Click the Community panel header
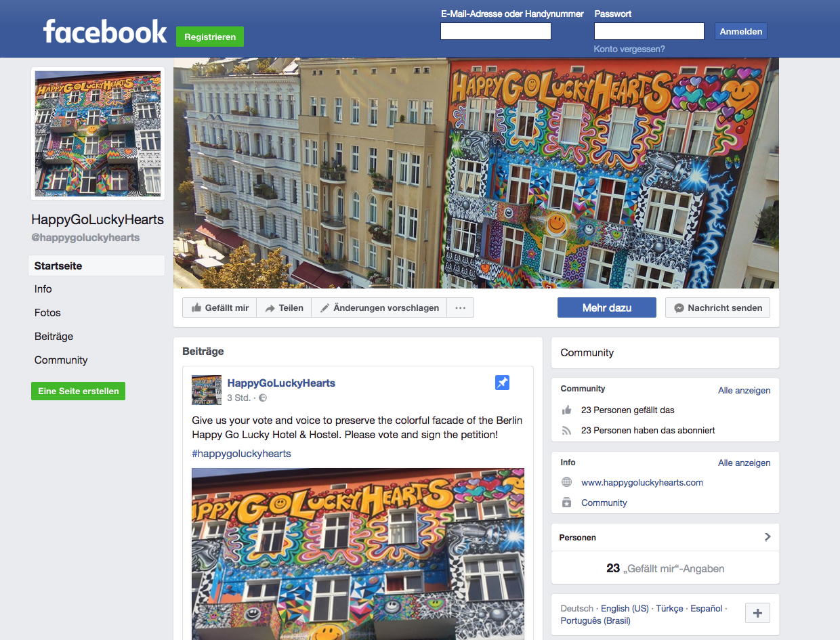Viewport: 840px width, 640px height. coord(665,353)
